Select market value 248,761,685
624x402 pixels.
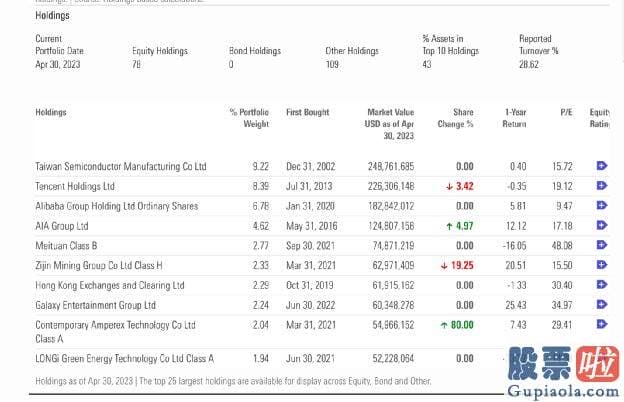click(x=391, y=166)
